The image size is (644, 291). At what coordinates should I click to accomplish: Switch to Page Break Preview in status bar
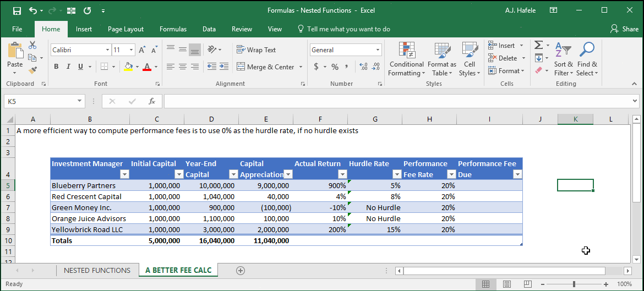528,284
